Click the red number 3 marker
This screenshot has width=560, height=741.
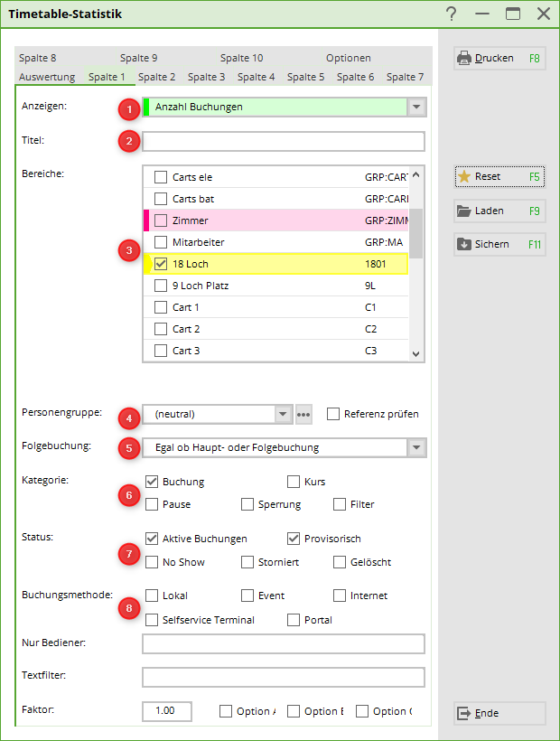(129, 252)
